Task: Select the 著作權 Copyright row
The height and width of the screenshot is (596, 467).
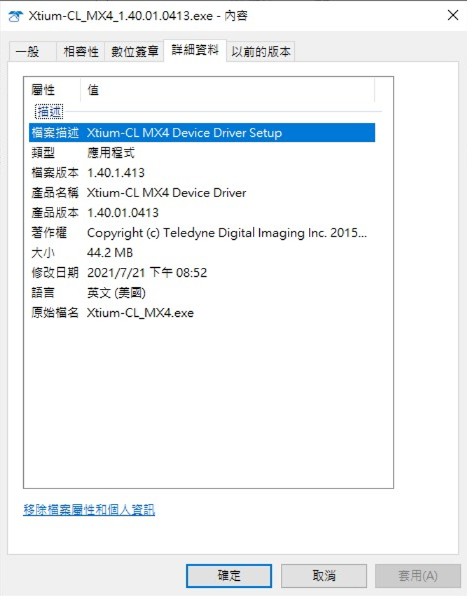Action: [202, 233]
